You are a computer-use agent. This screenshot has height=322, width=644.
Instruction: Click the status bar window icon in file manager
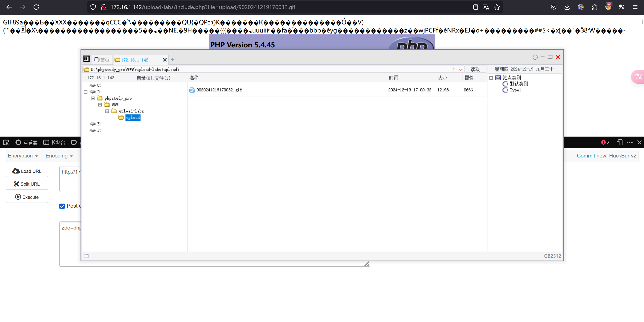(86, 256)
